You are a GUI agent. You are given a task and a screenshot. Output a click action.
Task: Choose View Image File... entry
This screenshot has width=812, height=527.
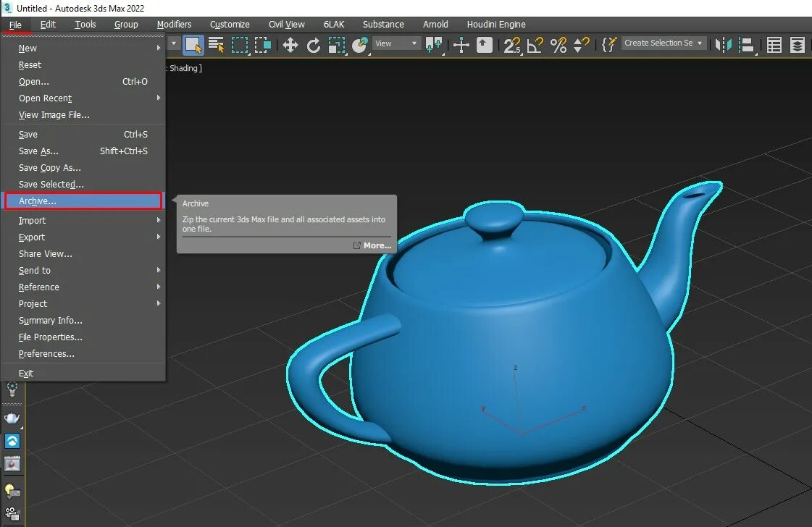[x=83, y=114]
